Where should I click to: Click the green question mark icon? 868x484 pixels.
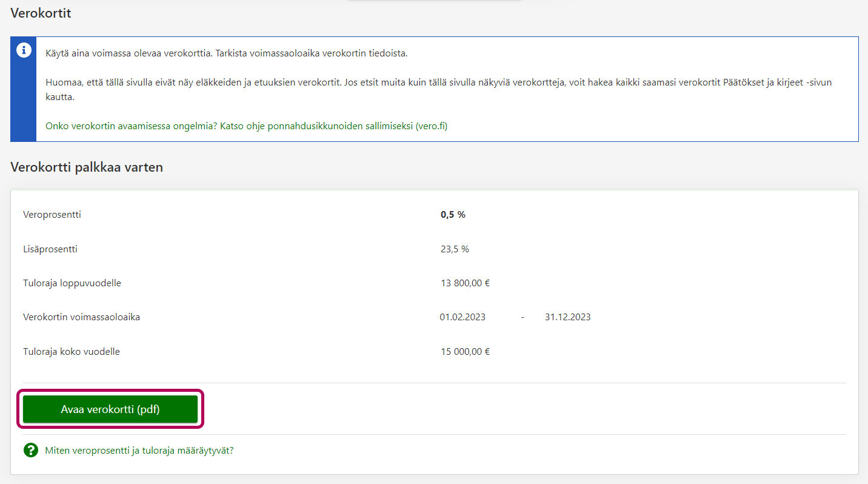30,451
